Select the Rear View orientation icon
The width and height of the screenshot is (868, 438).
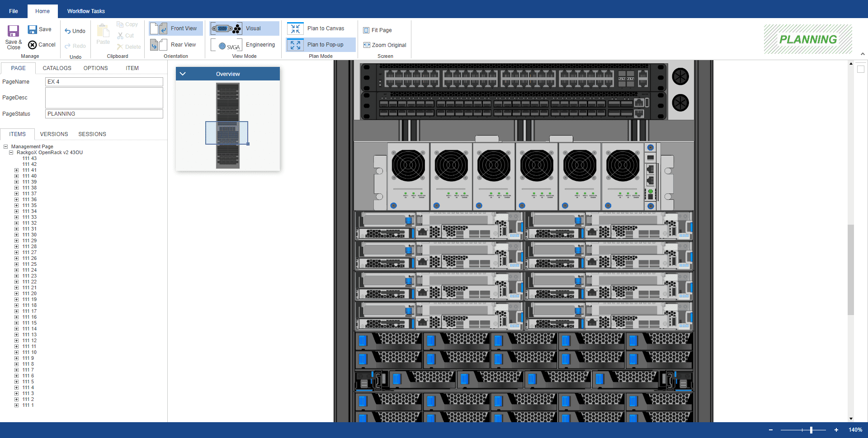pyautogui.click(x=158, y=45)
